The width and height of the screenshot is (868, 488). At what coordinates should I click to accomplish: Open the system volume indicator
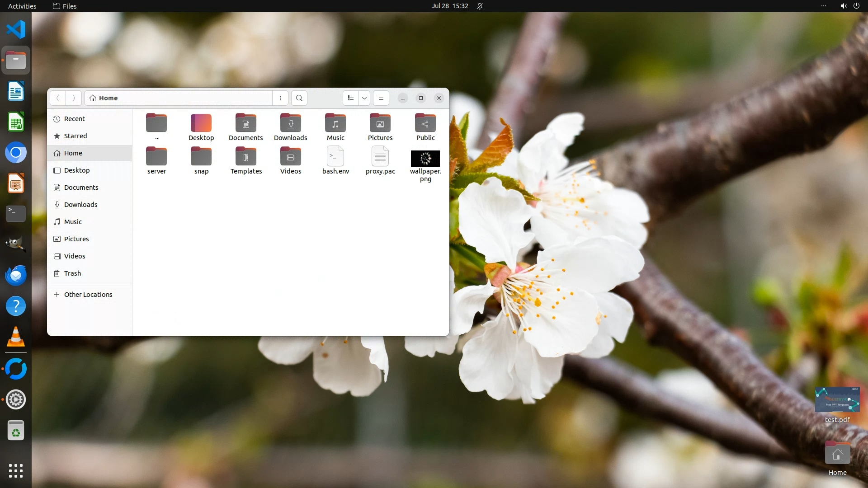(x=844, y=6)
